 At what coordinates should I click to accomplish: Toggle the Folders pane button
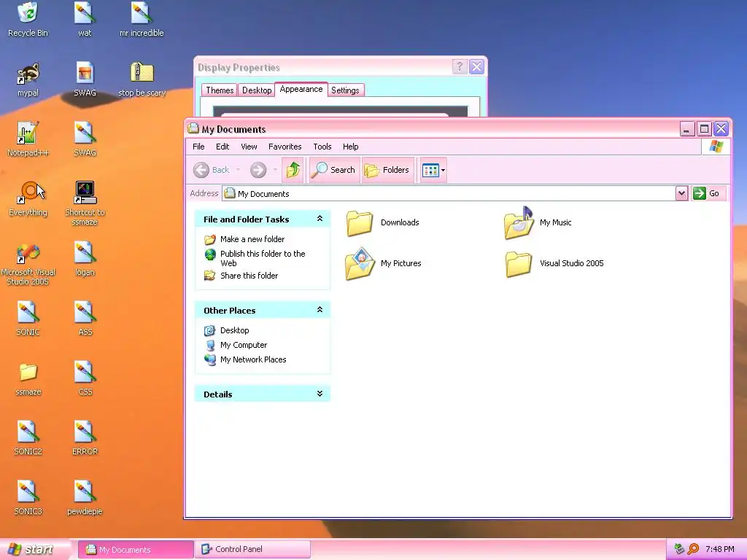point(387,170)
